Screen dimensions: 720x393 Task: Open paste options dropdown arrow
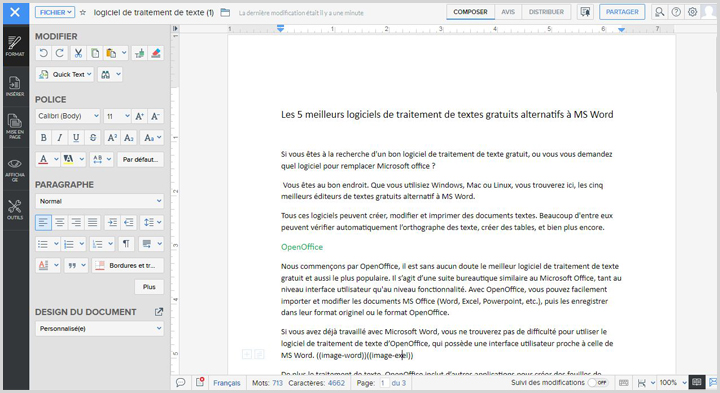click(x=124, y=53)
